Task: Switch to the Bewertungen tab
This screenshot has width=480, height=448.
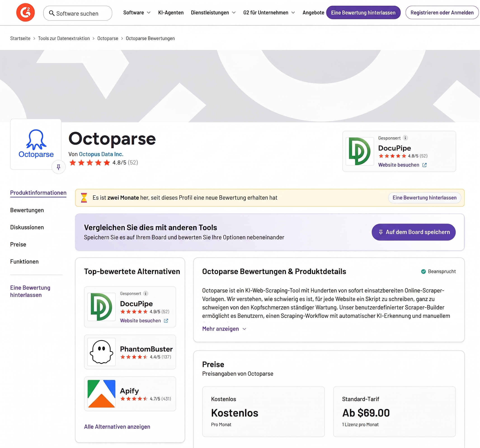Action: tap(27, 210)
